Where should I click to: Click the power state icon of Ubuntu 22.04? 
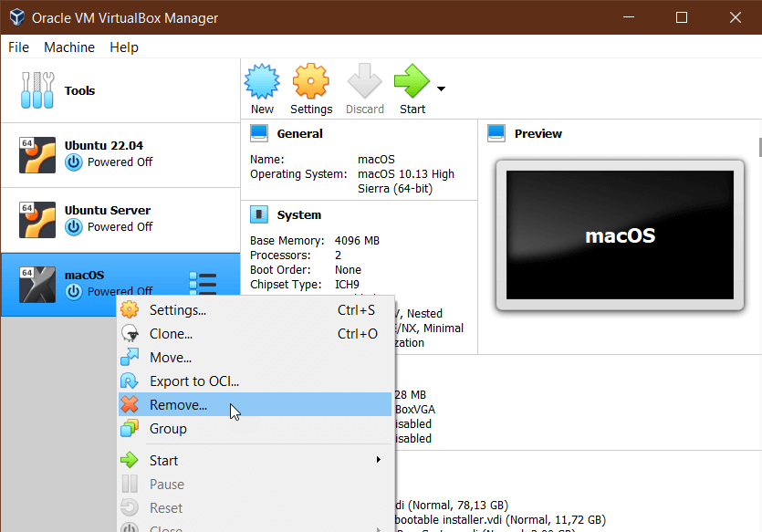[74, 162]
